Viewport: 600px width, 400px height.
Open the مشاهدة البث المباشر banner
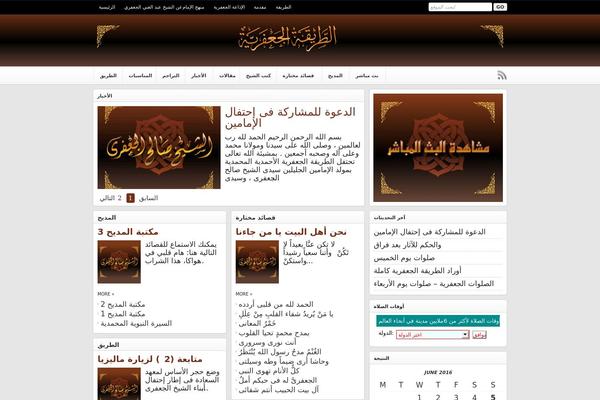pyautogui.click(x=438, y=147)
